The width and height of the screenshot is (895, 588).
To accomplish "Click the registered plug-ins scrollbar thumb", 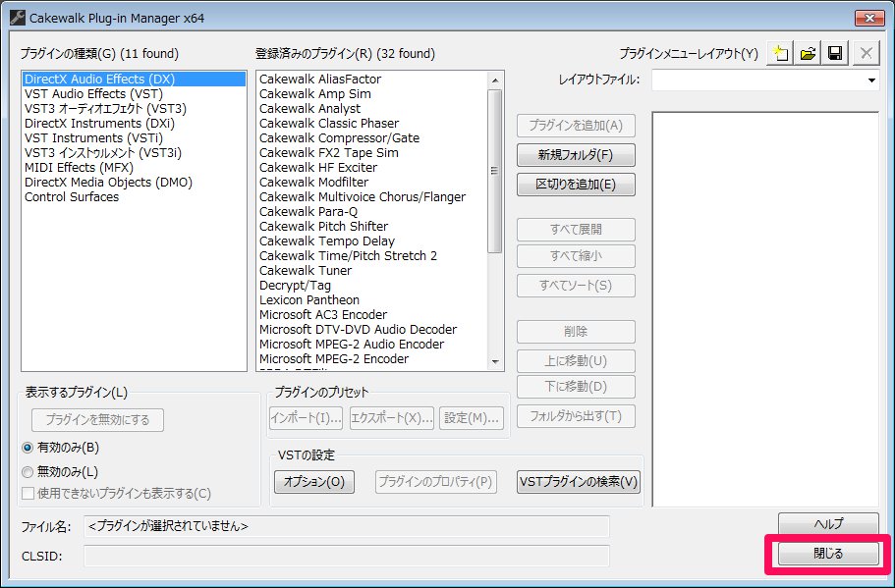I will (x=495, y=171).
